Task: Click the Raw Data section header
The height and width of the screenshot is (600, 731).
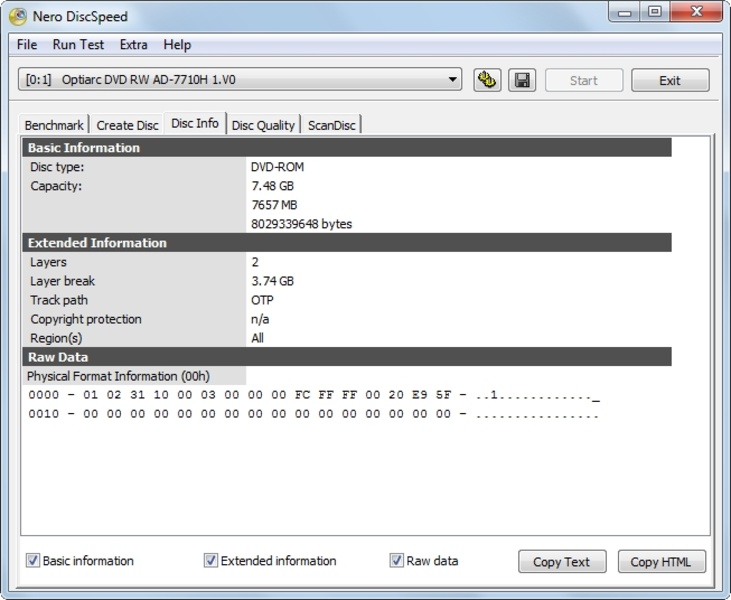Action: point(347,357)
